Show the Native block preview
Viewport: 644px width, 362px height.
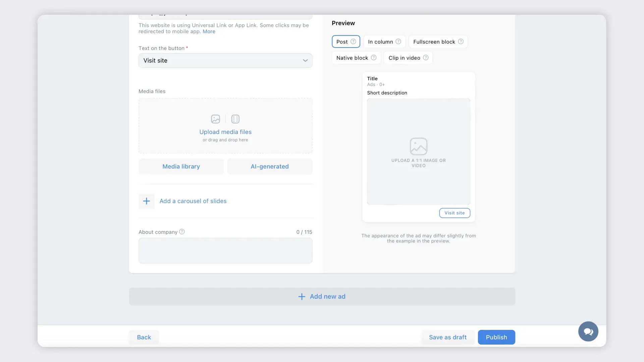pos(352,58)
